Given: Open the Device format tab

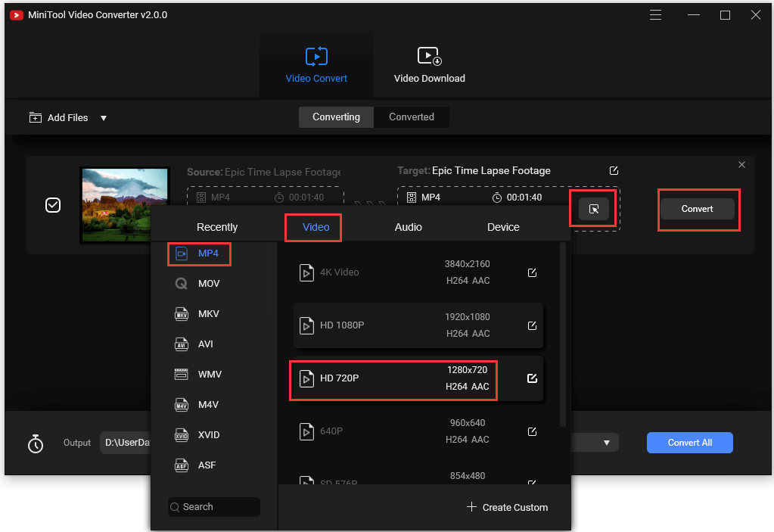Looking at the screenshot, I should point(503,227).
